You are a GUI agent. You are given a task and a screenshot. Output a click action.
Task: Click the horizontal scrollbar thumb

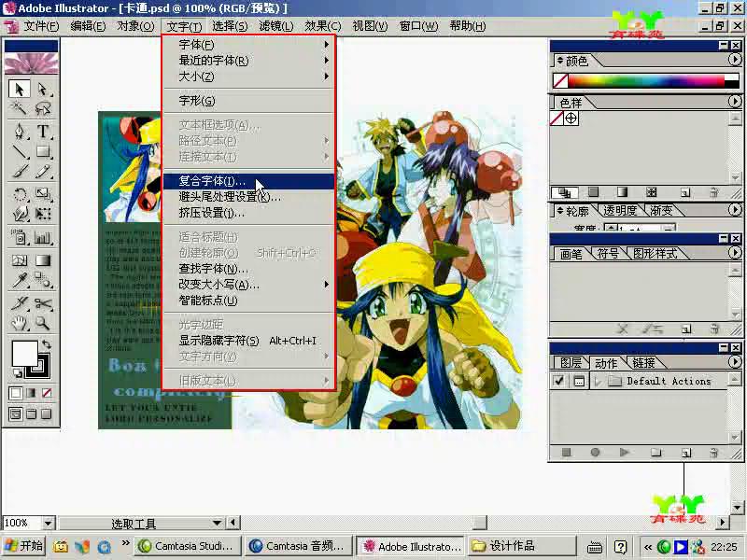pyautogui.click(x=480, y=524)
